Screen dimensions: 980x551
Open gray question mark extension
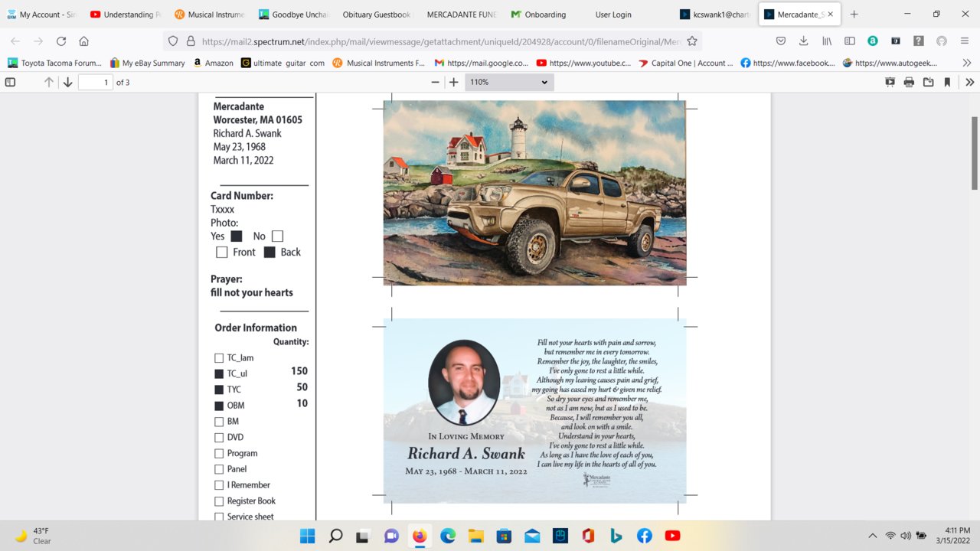919,41
